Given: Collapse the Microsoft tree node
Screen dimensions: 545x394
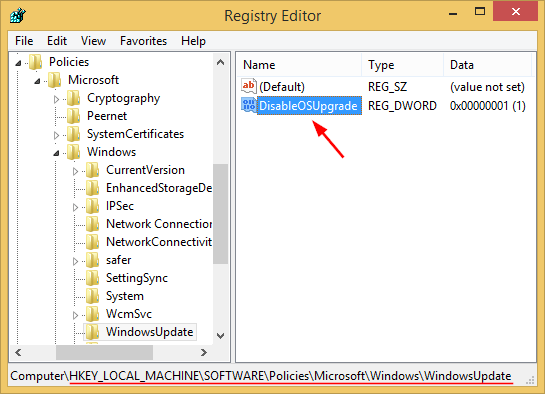Looking at the screenshot, I should [37, 81].
